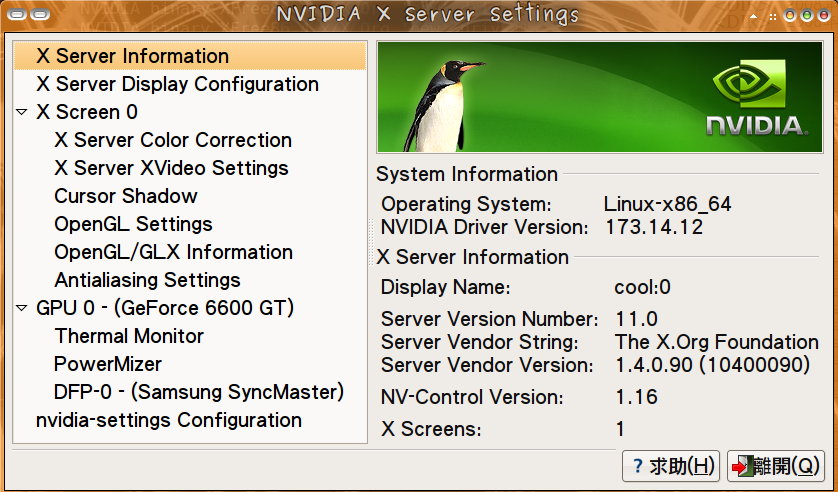Select PowerMizer in the tree
Viewport: 838px width, 492px height.
[108, 364]
